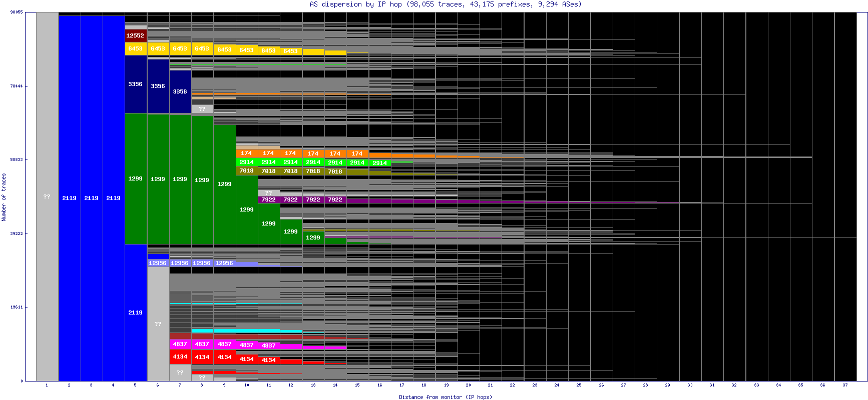Click the 78444 y-axis tick value
Viewport: 868px width, 400px height.
17,86
